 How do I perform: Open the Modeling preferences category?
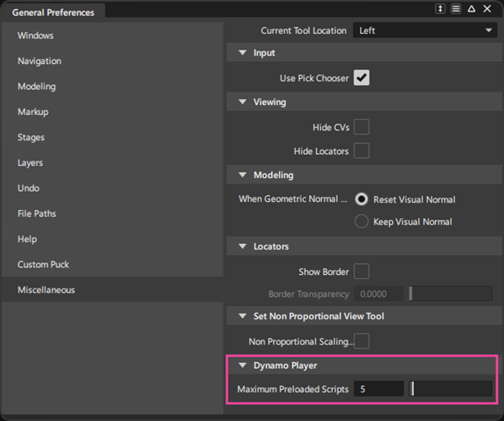37,87
